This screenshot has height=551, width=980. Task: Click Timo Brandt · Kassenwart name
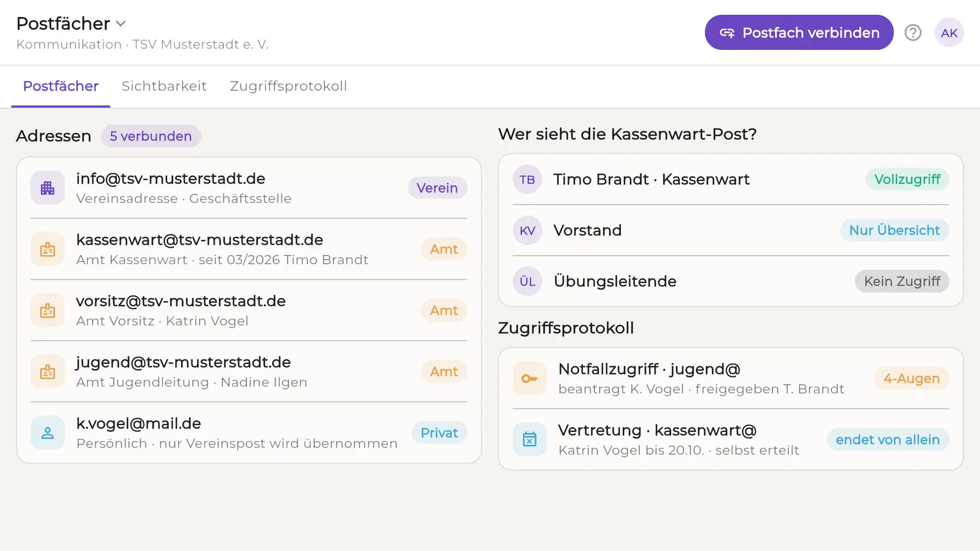coord(652,179)
